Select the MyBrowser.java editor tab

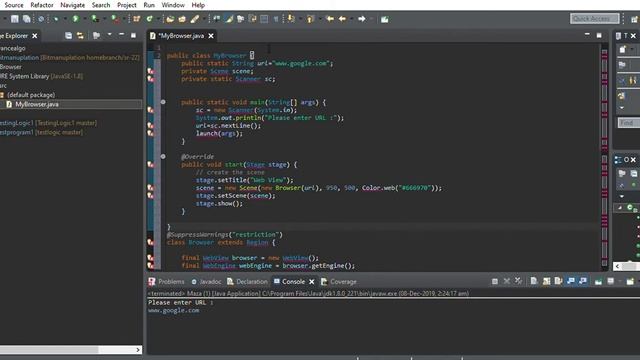[181, 36]
